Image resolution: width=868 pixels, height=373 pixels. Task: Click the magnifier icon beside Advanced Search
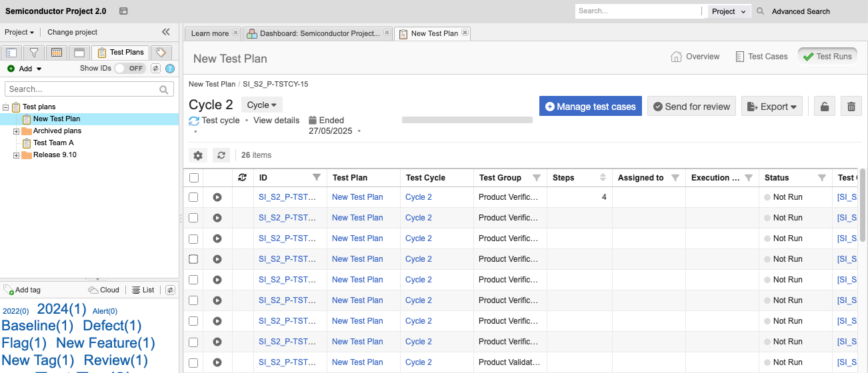point(759,11)
